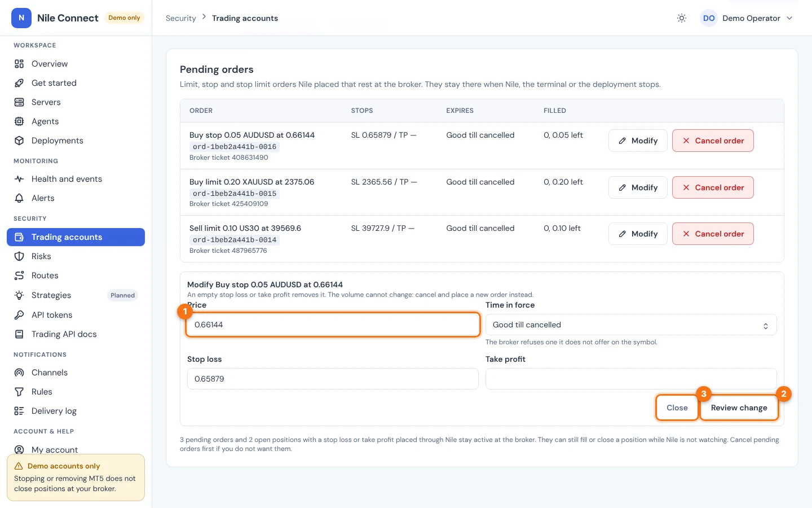Click the Risks shield icon
Image resolution: width=812 pixels, height=508 pixels.
pyautogui.click(x=19, y=256)
